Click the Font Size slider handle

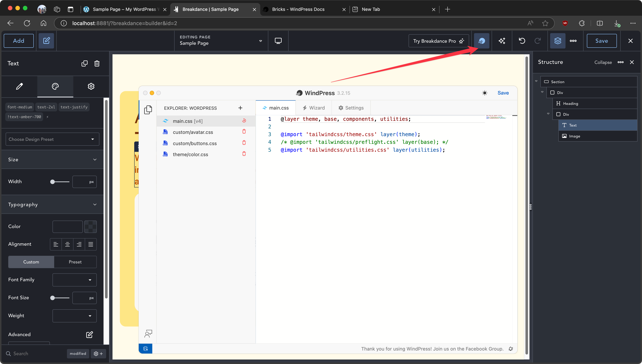click(x=52, y=298)
